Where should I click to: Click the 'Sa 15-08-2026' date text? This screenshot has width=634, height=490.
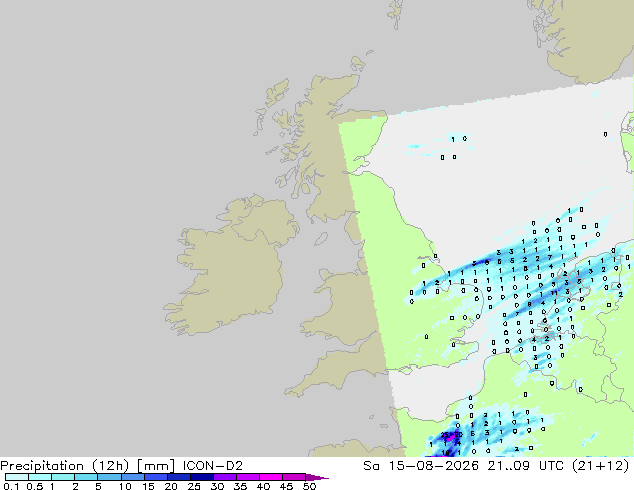(x=421, y=466)
